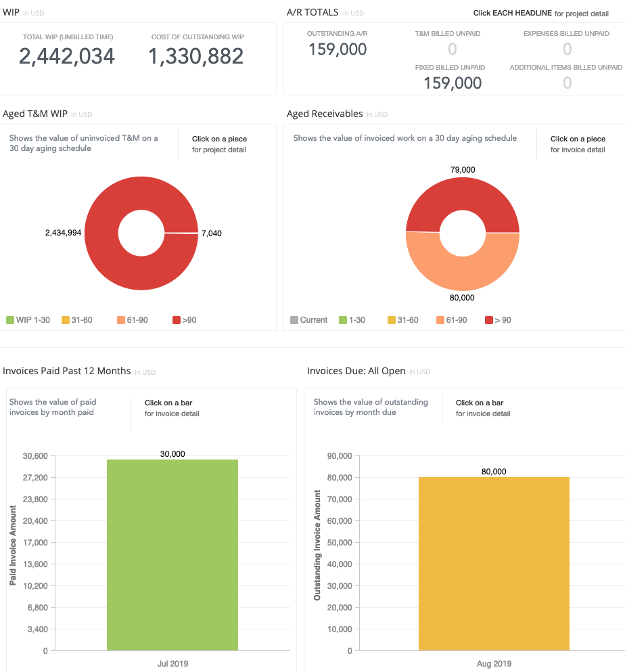Click the 30,000 label above the green bar
The width and height of the screenshot is (625, 672).
pos(172,454)
